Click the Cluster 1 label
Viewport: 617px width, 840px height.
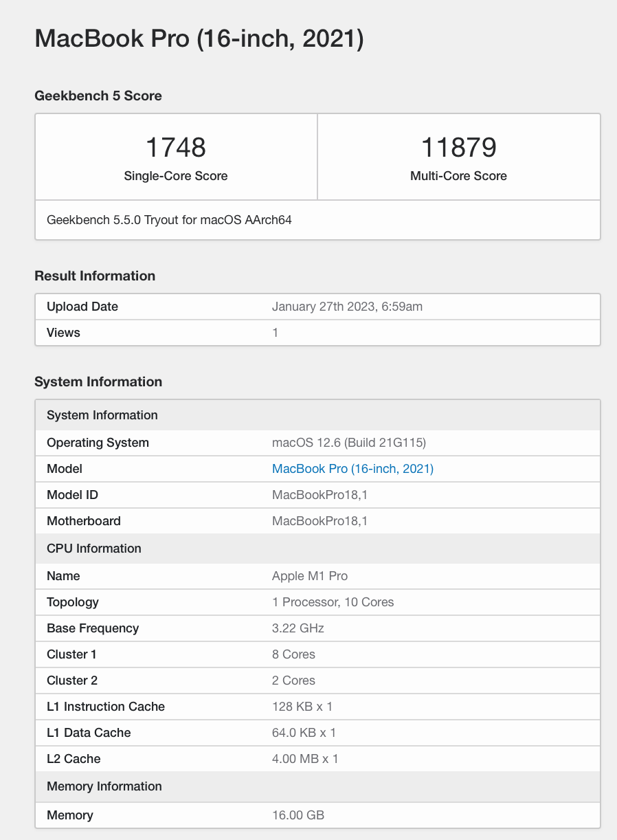tap(71, 654)
